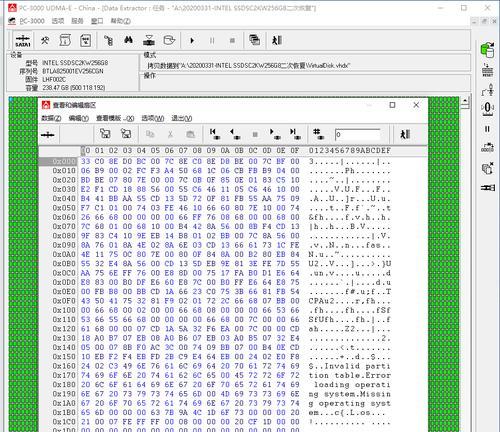Go to next sector in editor
500x432 pixels.
coord(274,134)
